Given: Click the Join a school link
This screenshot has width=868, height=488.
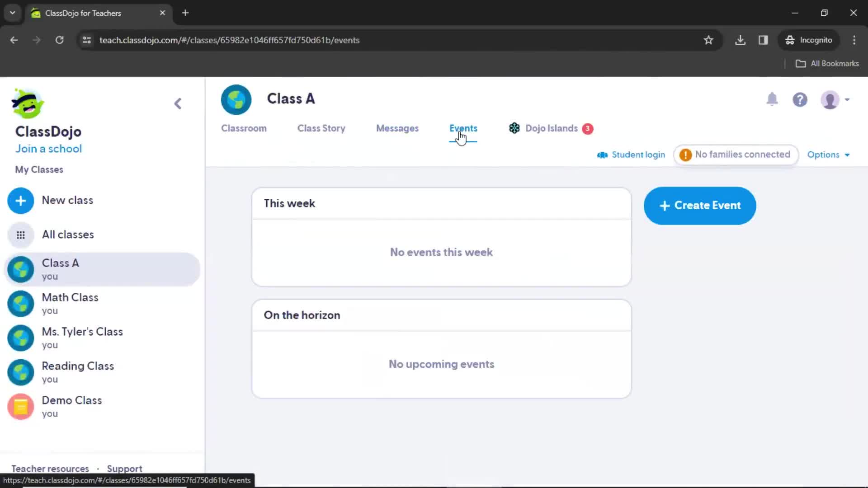Looking at the screenshot, I should (x=49, y=149).
